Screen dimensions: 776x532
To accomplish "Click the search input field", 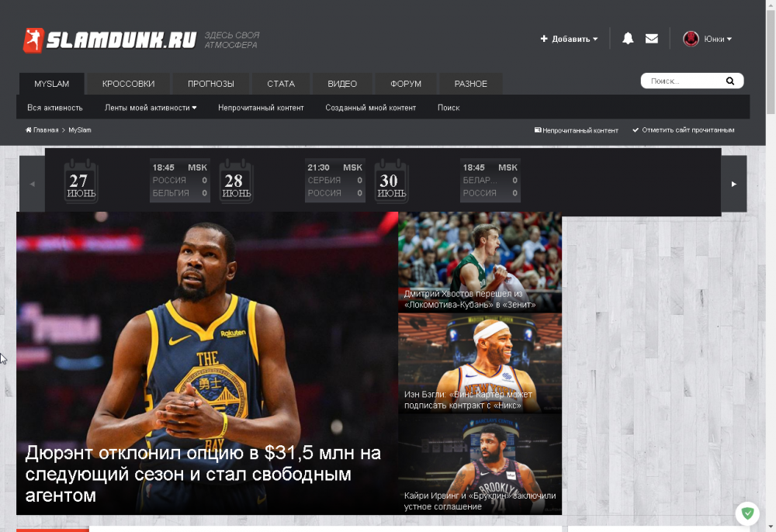I will pyautogui.click(x=683, y=81).
